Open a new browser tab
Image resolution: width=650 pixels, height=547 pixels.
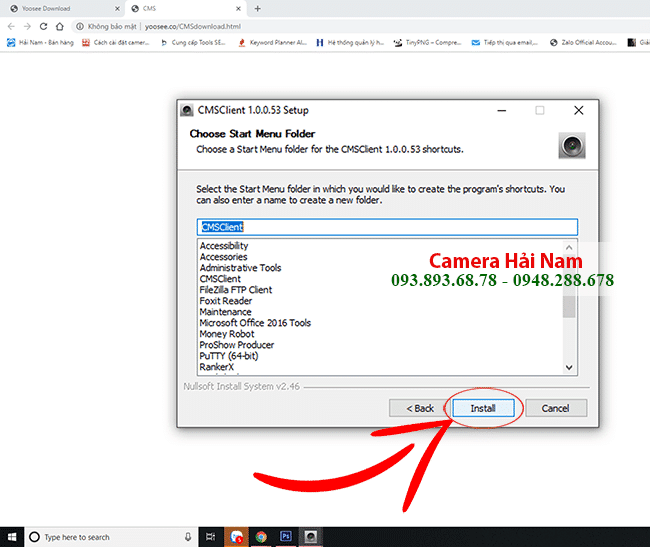pos(257,8)
